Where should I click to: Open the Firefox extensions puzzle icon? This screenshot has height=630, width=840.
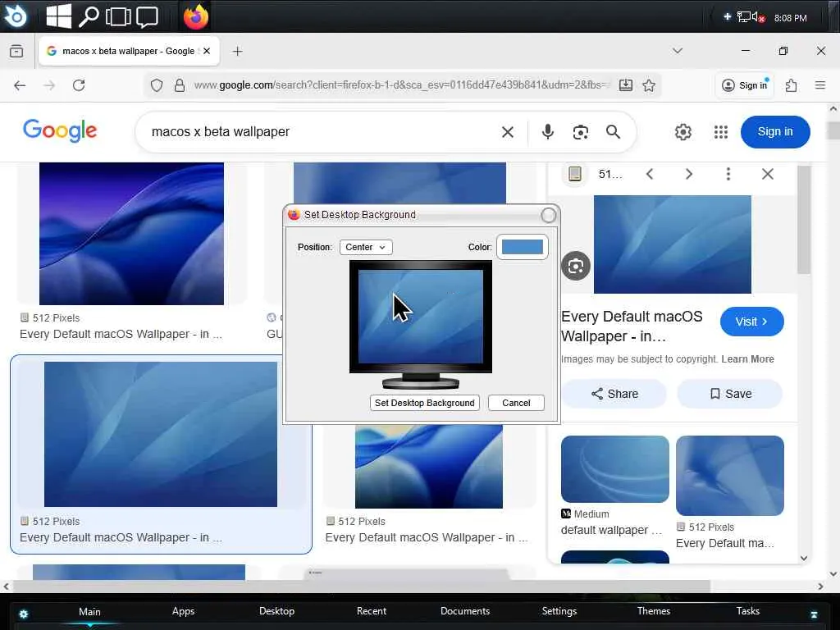[791, 85]
